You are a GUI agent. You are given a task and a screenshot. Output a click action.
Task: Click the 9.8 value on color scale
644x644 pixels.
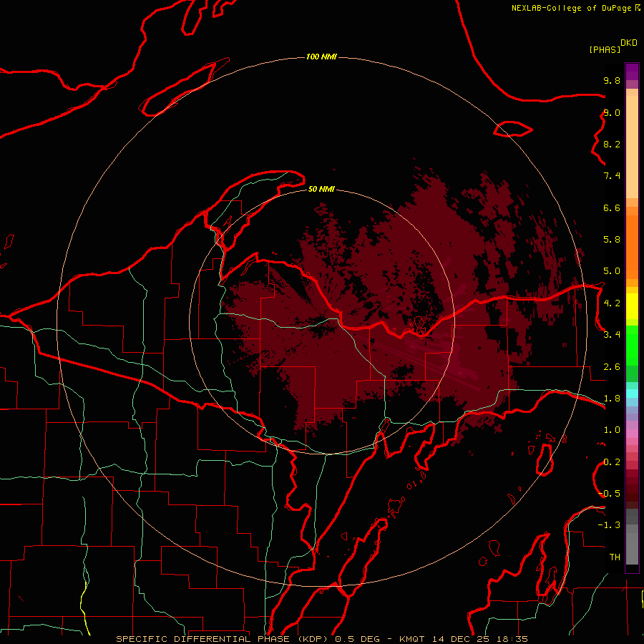(612, 80)
